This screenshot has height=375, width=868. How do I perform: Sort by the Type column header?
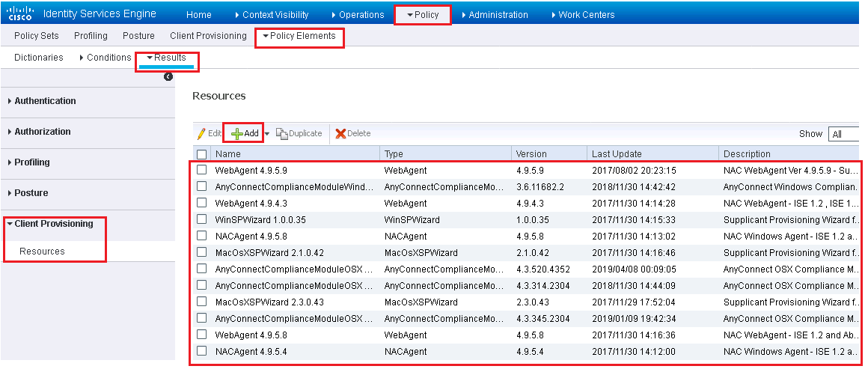(394, 154)
